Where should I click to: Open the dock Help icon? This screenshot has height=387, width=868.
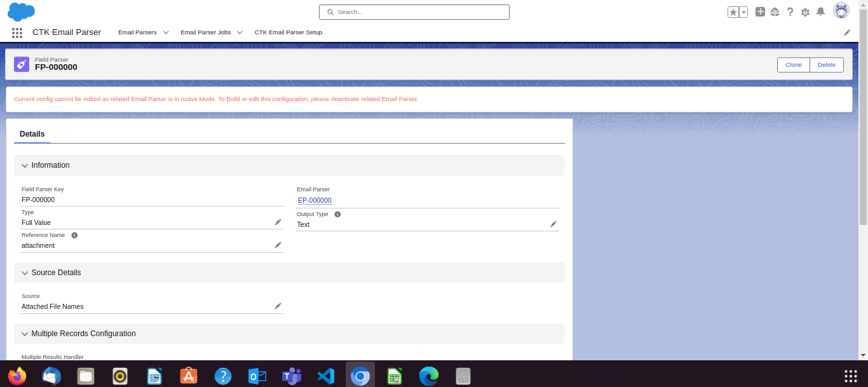[x=223, y=376]
